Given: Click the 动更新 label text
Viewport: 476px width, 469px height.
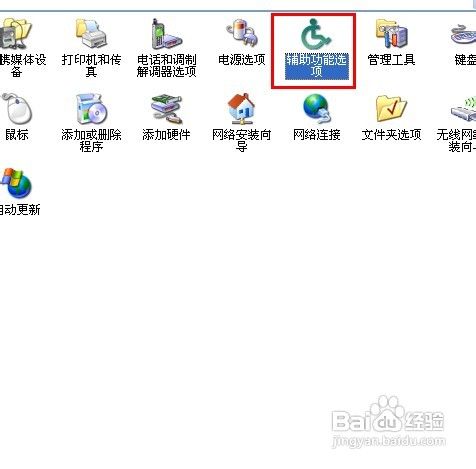Looking at the screenshot, I should pyautogui.click(x=20, y=210).
